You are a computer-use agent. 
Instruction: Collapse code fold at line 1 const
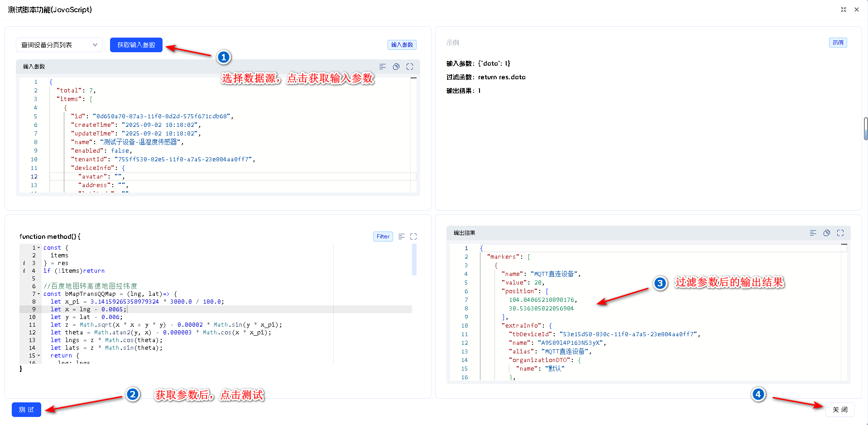(39, 248)
